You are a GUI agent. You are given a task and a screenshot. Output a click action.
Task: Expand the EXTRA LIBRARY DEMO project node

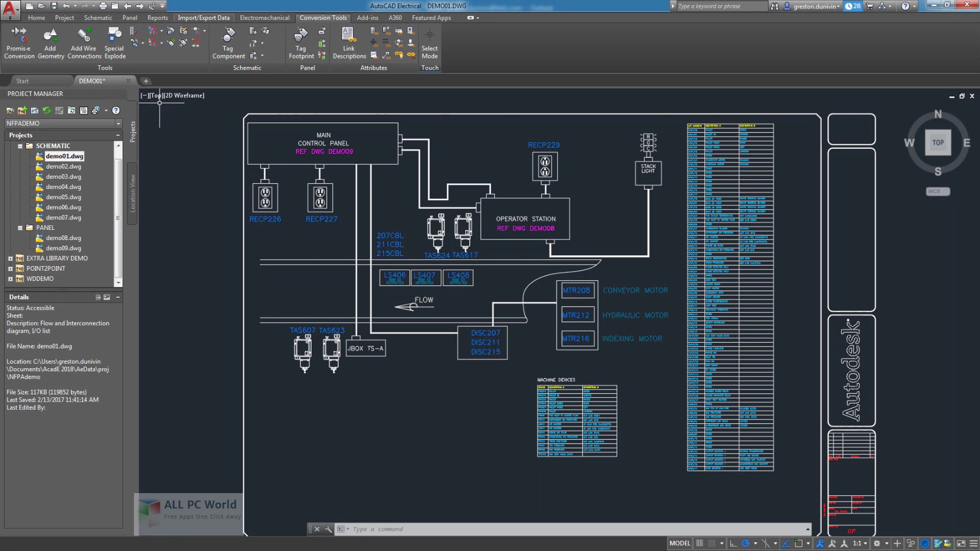(x=10, y=258)
